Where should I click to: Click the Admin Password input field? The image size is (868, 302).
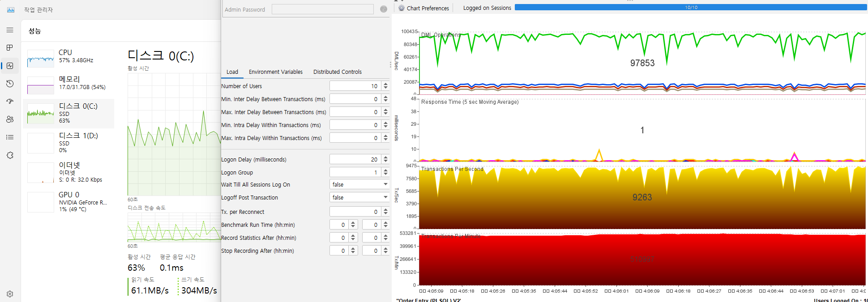pos(322,9)
